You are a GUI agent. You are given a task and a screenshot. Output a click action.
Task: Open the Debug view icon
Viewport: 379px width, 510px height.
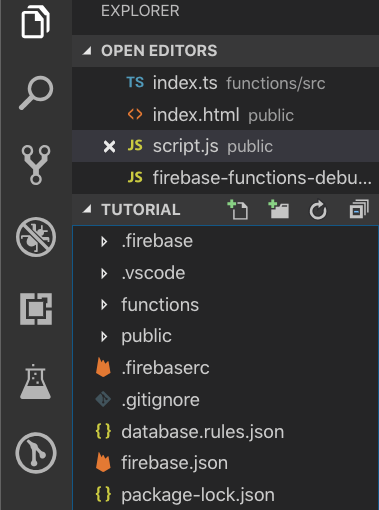[x=36, y=237]
